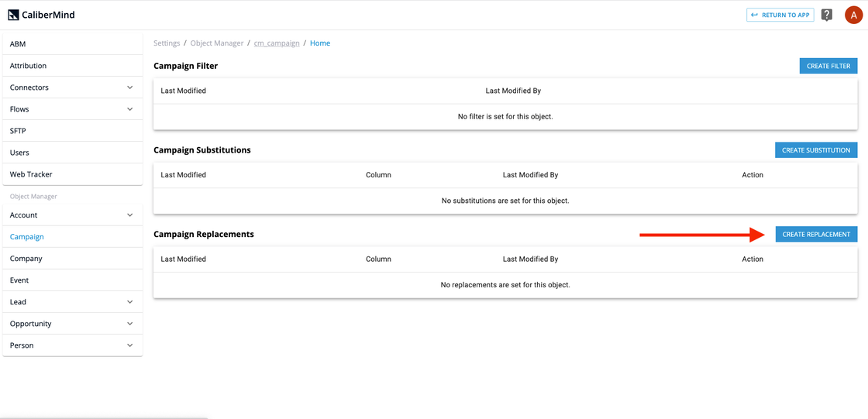
Task: Click Last Modified By header in Replacements table
Action: coord(530,259)
